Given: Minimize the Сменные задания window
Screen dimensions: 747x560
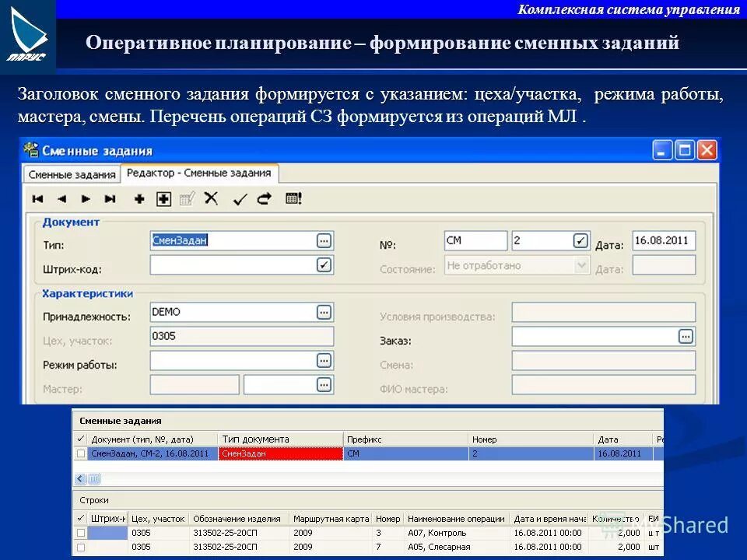Looking at the screenshot, I should [661, 150].
